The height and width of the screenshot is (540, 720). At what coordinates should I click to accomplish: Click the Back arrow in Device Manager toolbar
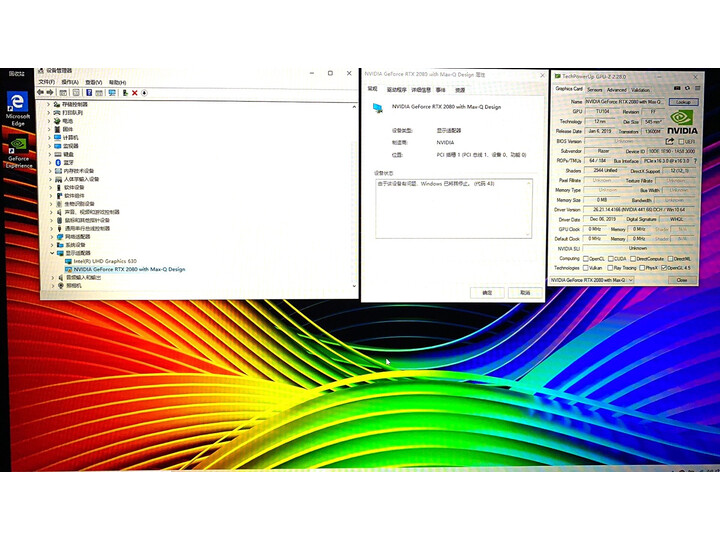pos(40,93)
